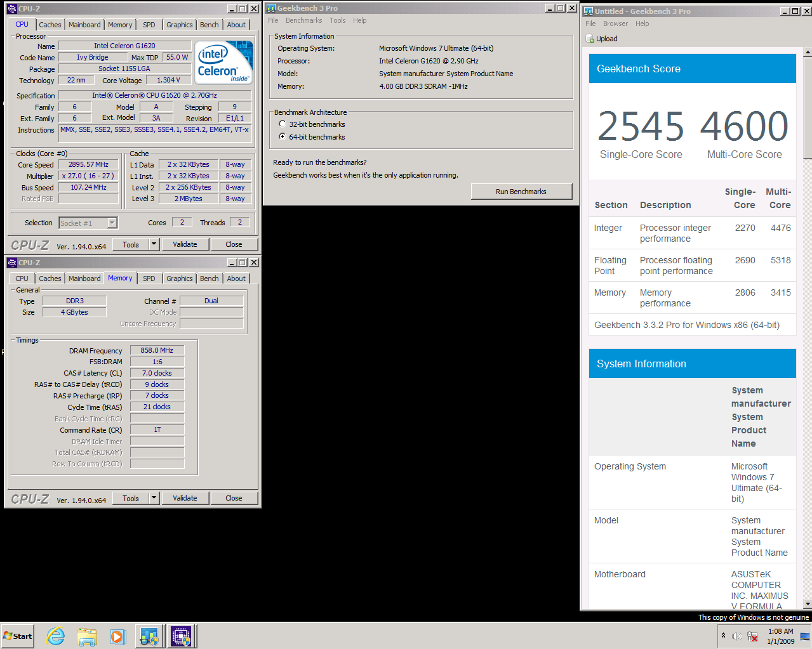The image size is (812, 649).
Task: Click the network status tray icon
Action: 752,636
